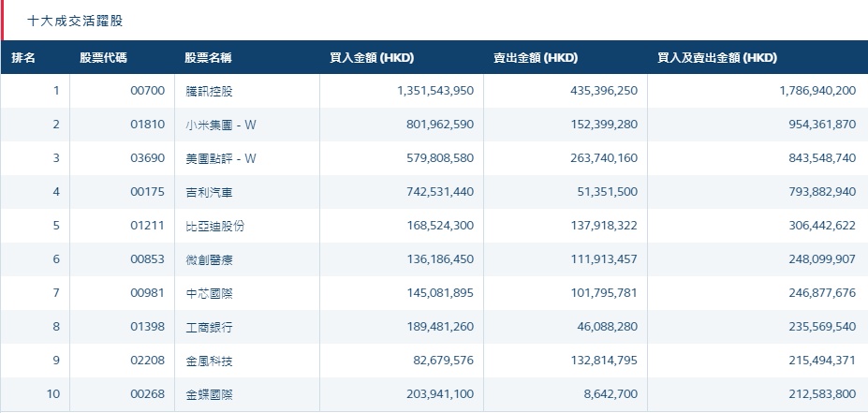Image resolution: width=868 pixels, height=413 pixels.
Task: Click stock code 00981
Action: tap(148, 293)
